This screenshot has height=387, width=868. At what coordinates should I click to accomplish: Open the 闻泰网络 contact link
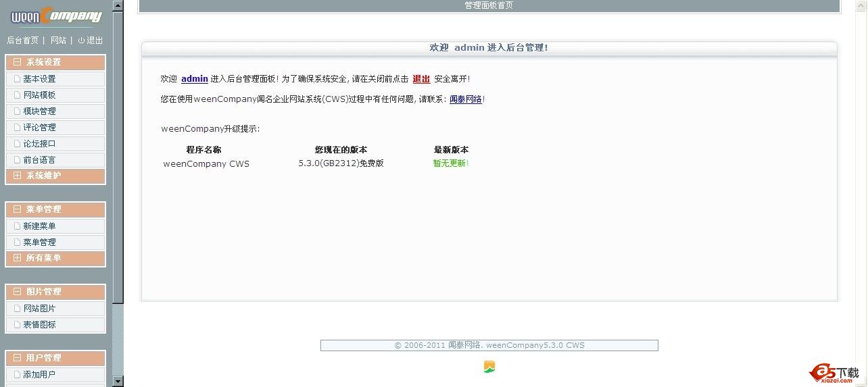(466, 99)
